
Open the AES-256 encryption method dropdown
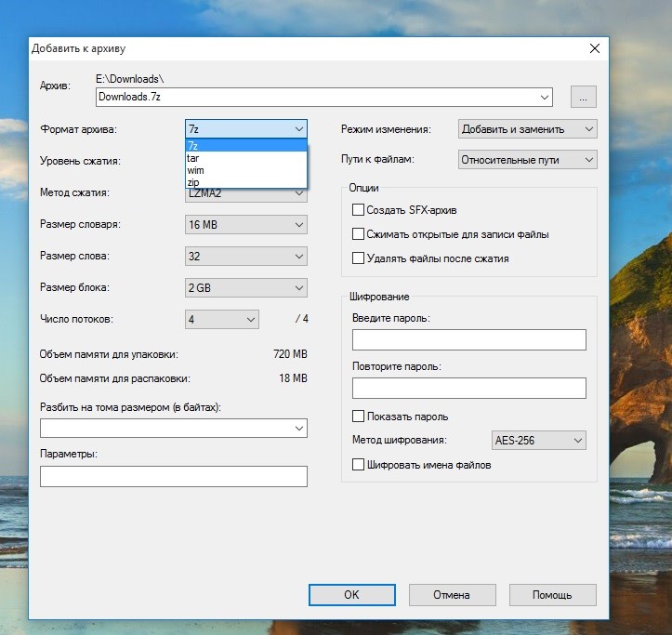(538, 441)
